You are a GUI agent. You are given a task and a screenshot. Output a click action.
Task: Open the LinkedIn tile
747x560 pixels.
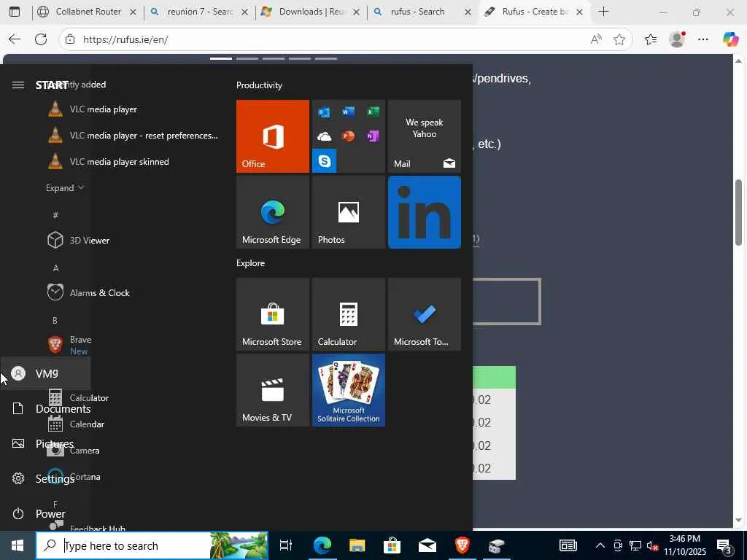pos(425,212)
